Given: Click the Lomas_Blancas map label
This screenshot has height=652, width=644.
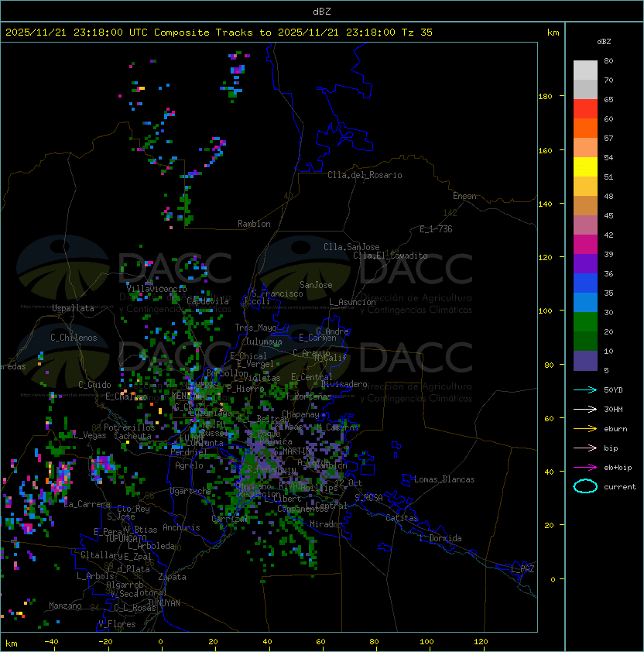Looking at the screenshot, I should [444, 479].
